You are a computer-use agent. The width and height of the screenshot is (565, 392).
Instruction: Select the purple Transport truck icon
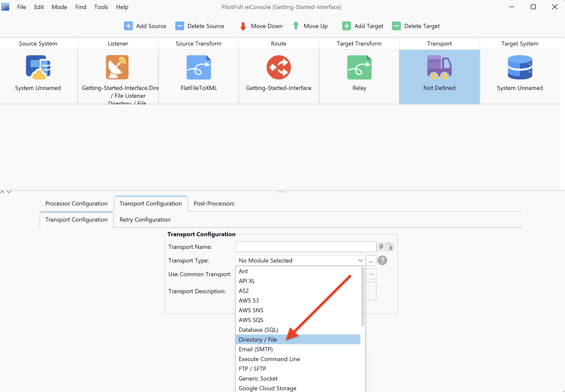pos(439,67)
